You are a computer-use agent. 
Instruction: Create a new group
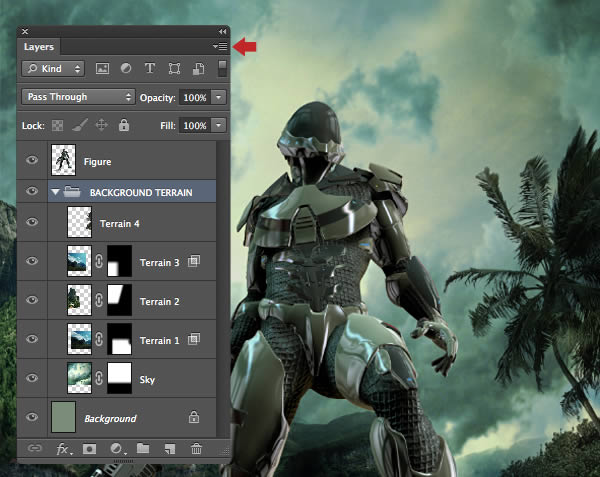(143, 448)
